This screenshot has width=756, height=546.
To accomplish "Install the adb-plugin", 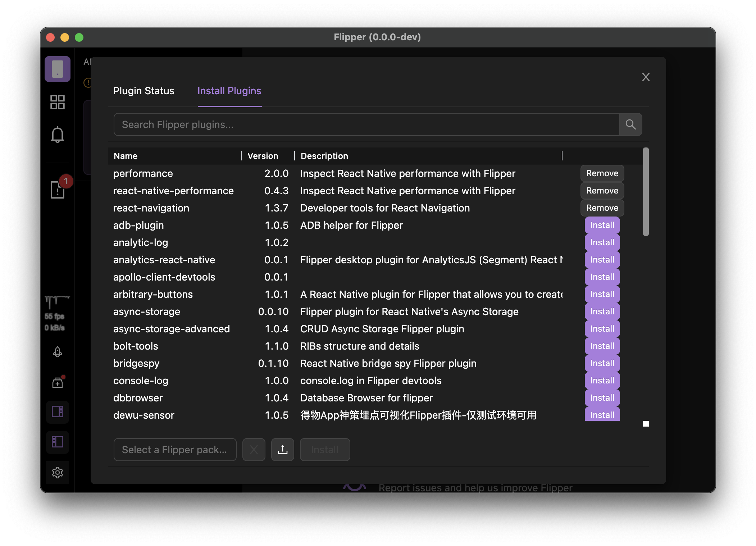I will pyautogui.click(x=602, y=225).
